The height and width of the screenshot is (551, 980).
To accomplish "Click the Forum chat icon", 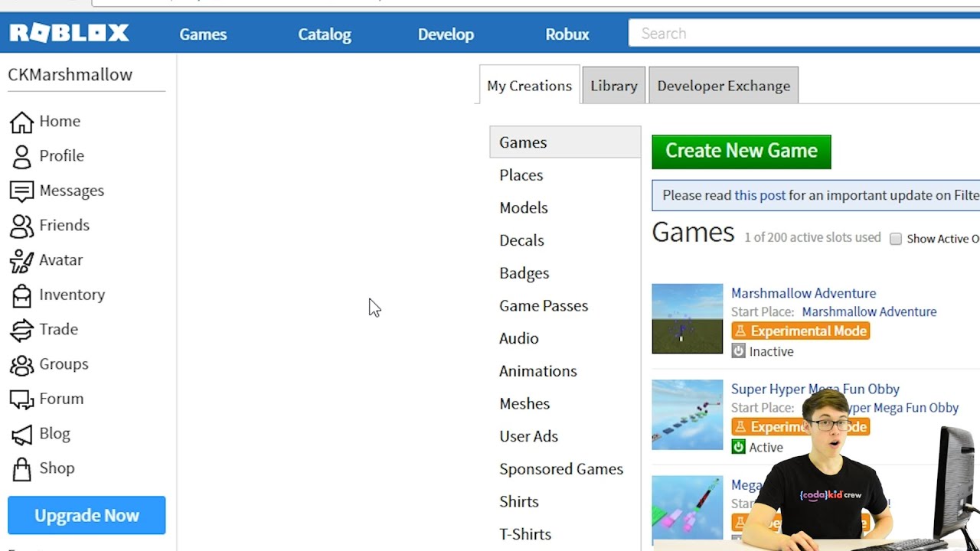I will (x=21, y=399).
